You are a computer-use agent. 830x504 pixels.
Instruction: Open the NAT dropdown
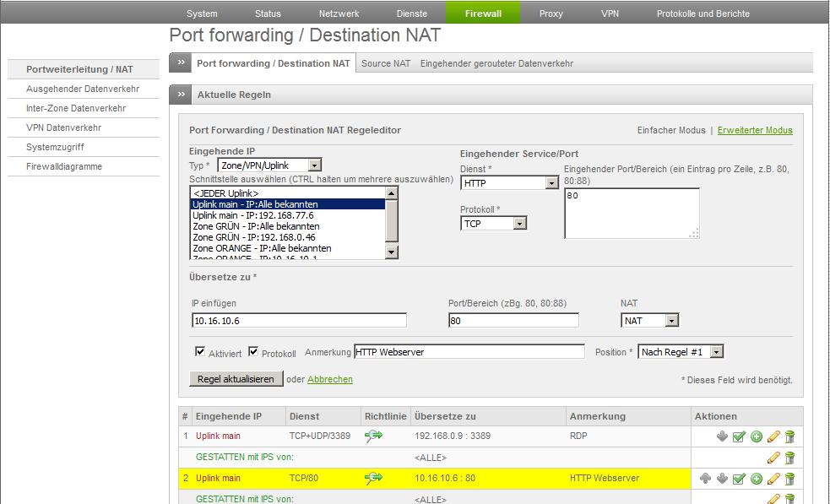pos(649,320)
